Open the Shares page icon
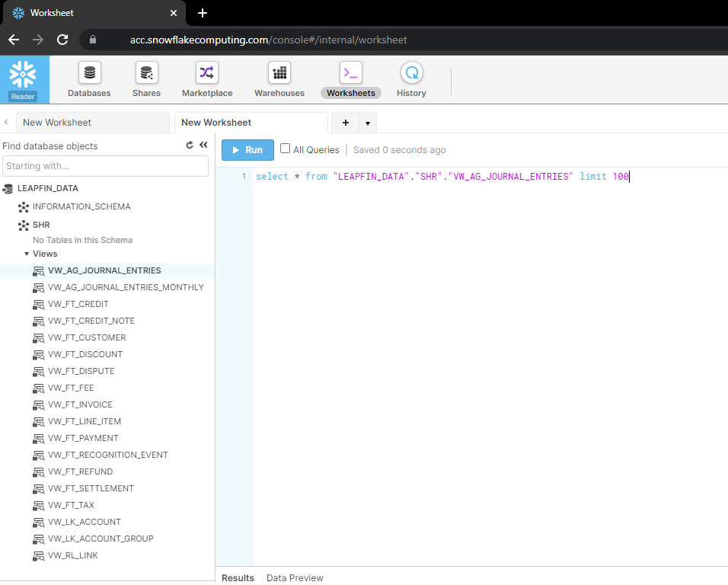The height and width of the screenshot is (585, 728). 147,73
